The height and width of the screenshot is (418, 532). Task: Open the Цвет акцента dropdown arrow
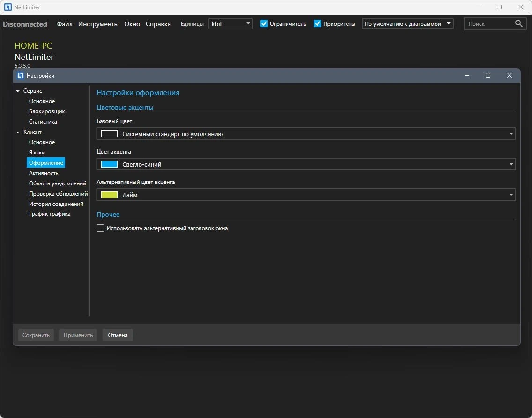511,164
